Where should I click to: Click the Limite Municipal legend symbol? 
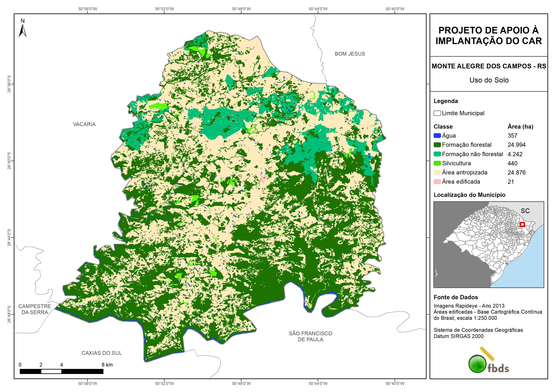[x=437, y=113]
